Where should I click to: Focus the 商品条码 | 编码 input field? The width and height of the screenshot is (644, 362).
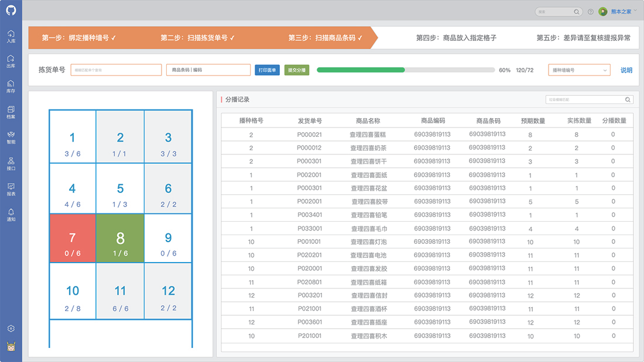click(208, 70)
